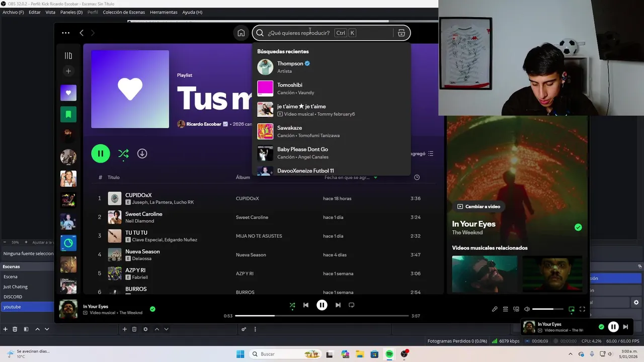
Task: Toggle smart shuffle next to big pause
Action: pos(123,153)
